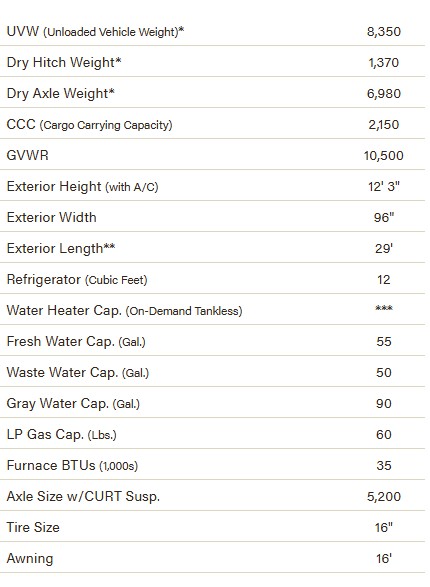430x587 pixels.
Task: Select the Fresh Water Cap. label
Action: point(76,341)
